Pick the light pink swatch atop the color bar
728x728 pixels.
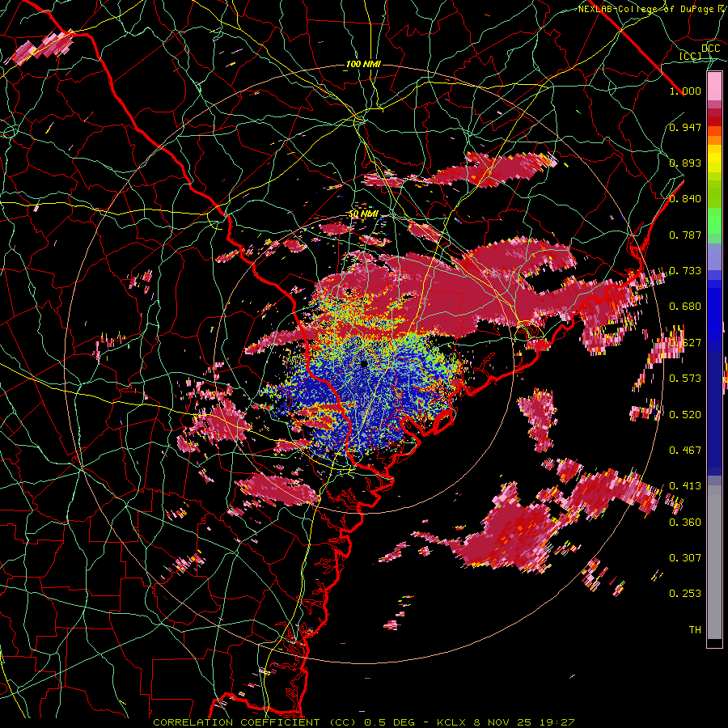tap(714, 86)
